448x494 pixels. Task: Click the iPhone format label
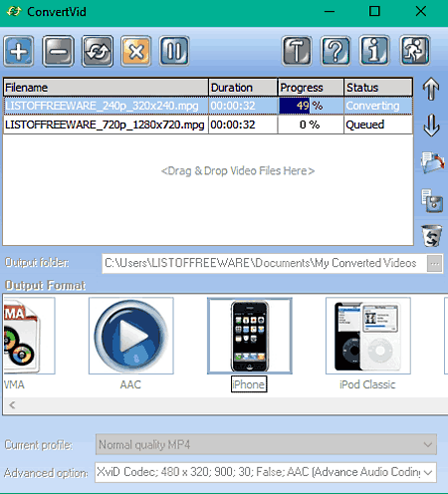[x=249, y=384]
